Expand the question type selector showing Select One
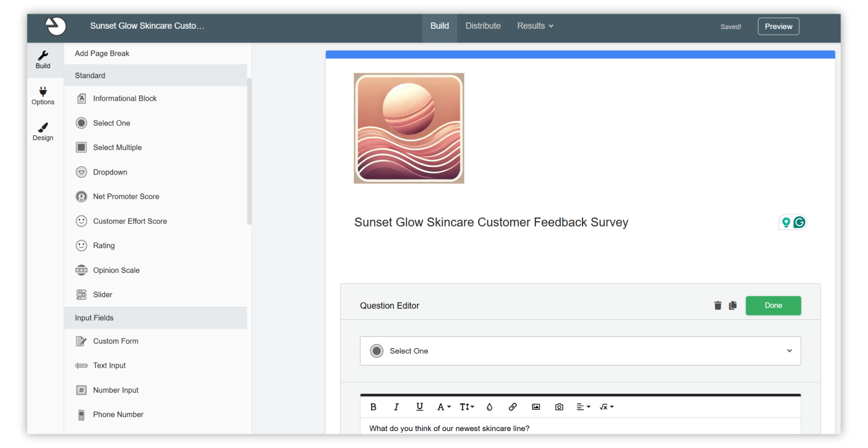The image size is (868, 448). [x=790, y=351]
